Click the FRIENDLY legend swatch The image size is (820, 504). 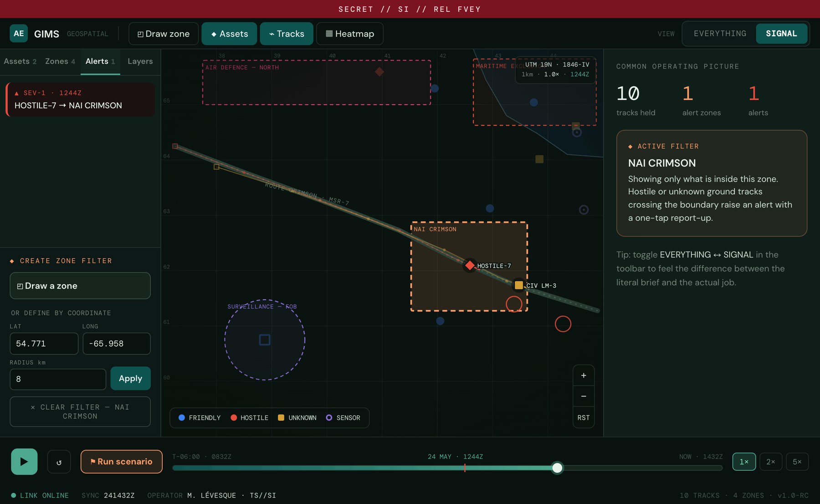(x=182, y=417)
